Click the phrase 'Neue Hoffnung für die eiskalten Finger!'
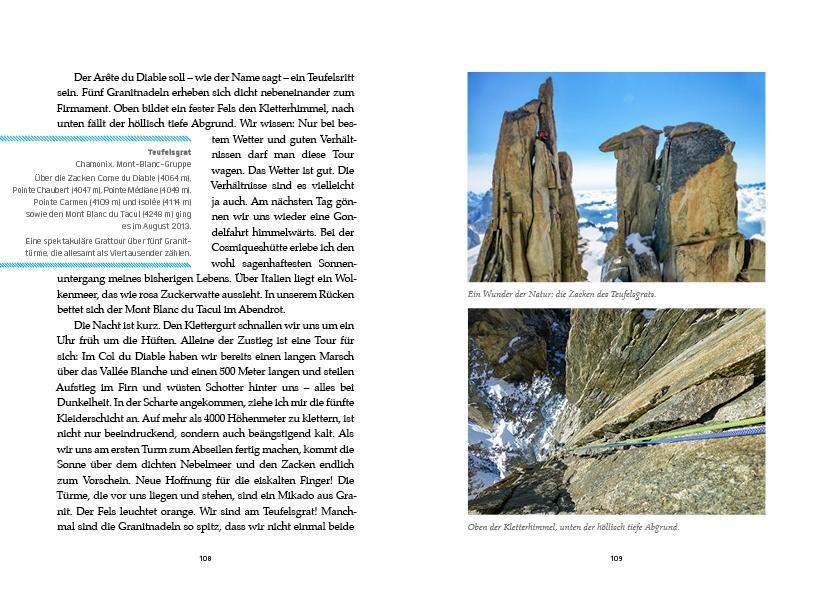The image size is (822, 595). [x=191, y=478]
